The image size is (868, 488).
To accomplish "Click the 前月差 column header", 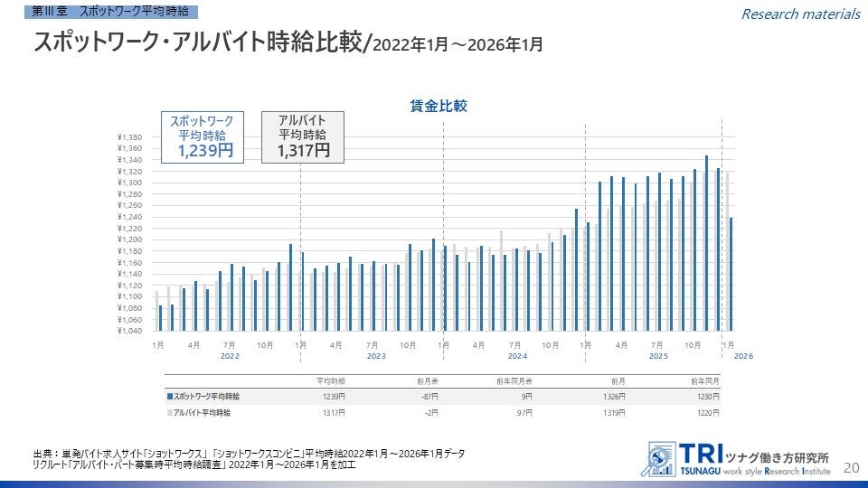I will click(x=428, y=381).
